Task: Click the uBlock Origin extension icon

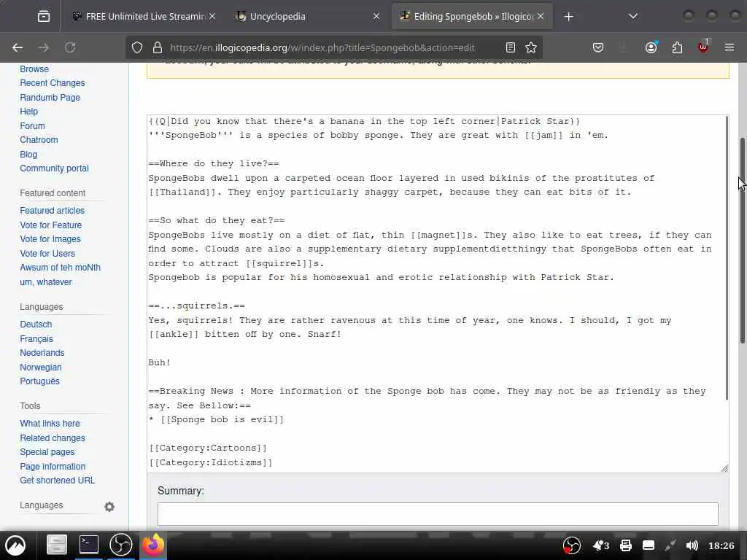Action: [x=703, y=47]
